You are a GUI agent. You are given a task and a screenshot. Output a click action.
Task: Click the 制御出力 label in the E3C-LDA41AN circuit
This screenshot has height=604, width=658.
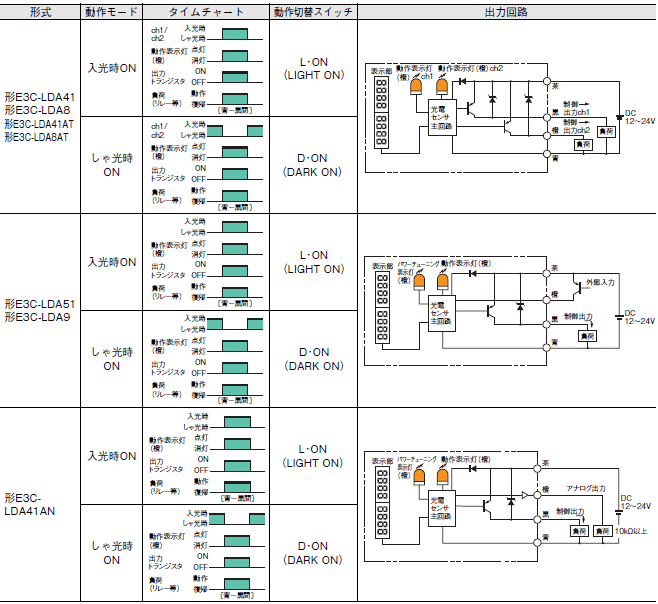[x=570, y=511]
